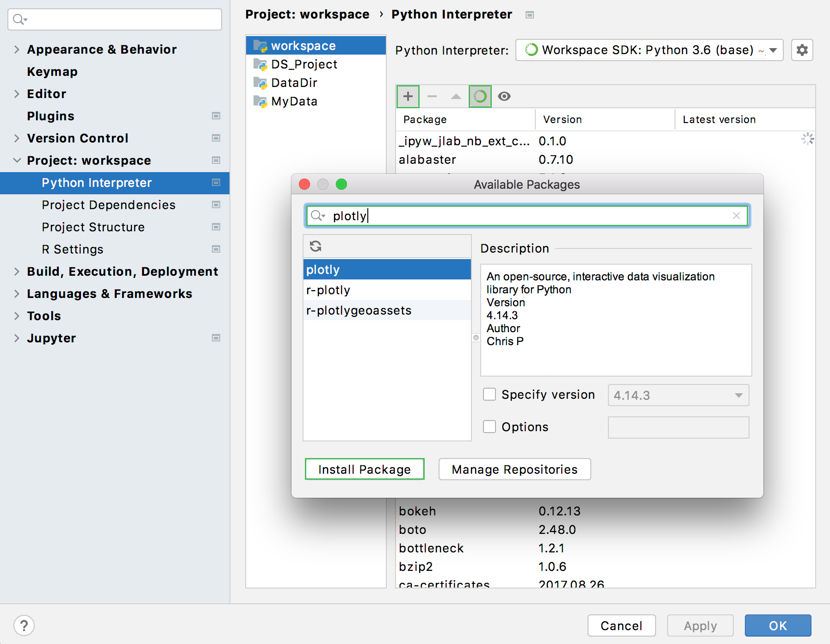Open interpreter settings via gear icon
The width and height of the screenshot is (830, 644).
click(802, 50)
